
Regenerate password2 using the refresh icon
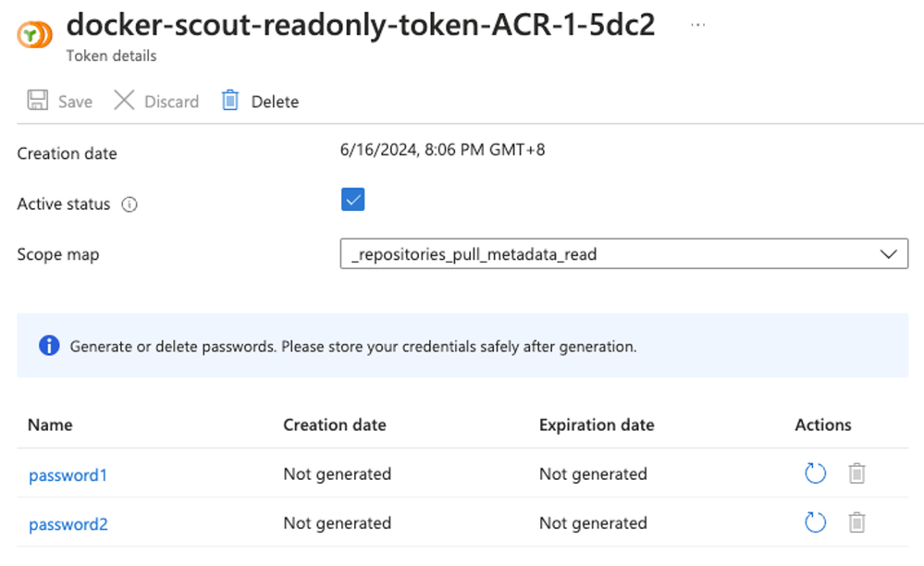pos(815,523)
